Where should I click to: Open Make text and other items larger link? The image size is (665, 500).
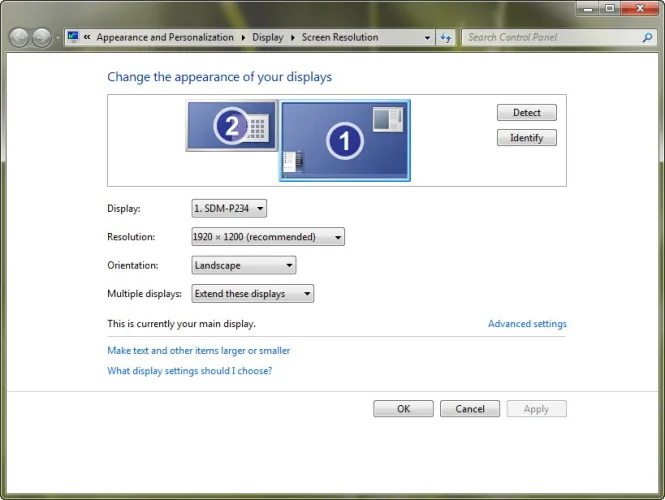pos(198,351)
